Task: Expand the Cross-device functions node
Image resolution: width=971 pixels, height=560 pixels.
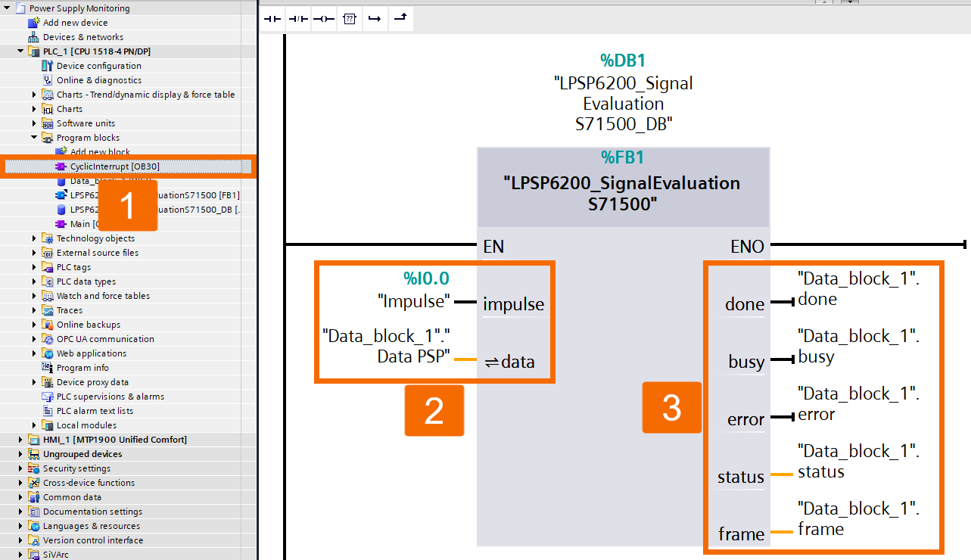Action: click(20, 483)
